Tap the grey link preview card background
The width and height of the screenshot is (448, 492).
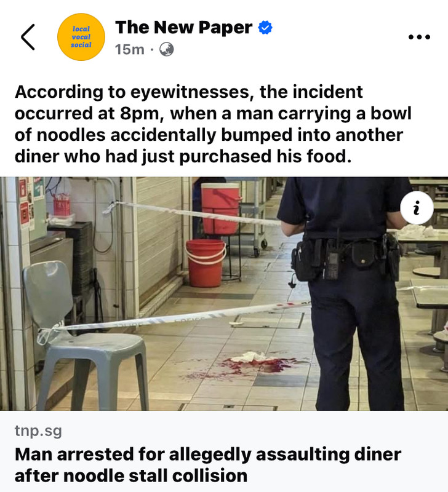[224, 451]
